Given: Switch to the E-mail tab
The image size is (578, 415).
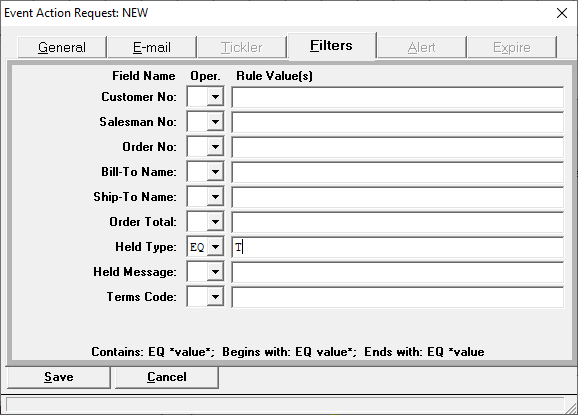Looking at the screenshot, I should (152, 47).
